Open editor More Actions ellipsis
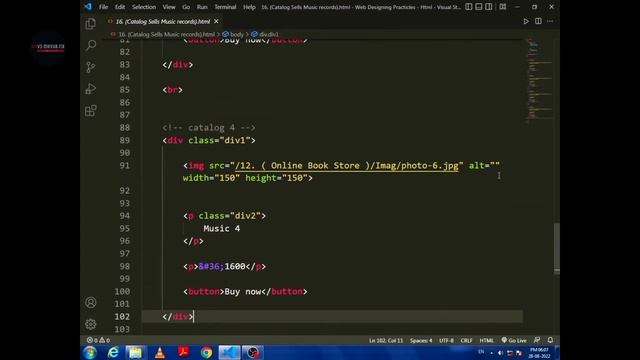640x360 pixels. [x=550, y=21]
